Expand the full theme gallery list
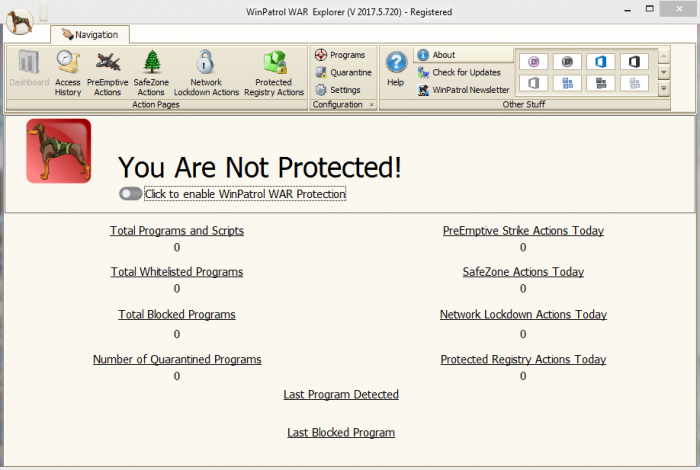The image size is (700, 470). tap(664, 89)
